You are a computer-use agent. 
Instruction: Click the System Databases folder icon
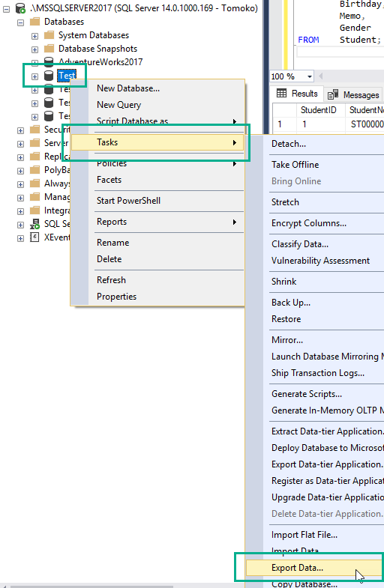point(49,35)
